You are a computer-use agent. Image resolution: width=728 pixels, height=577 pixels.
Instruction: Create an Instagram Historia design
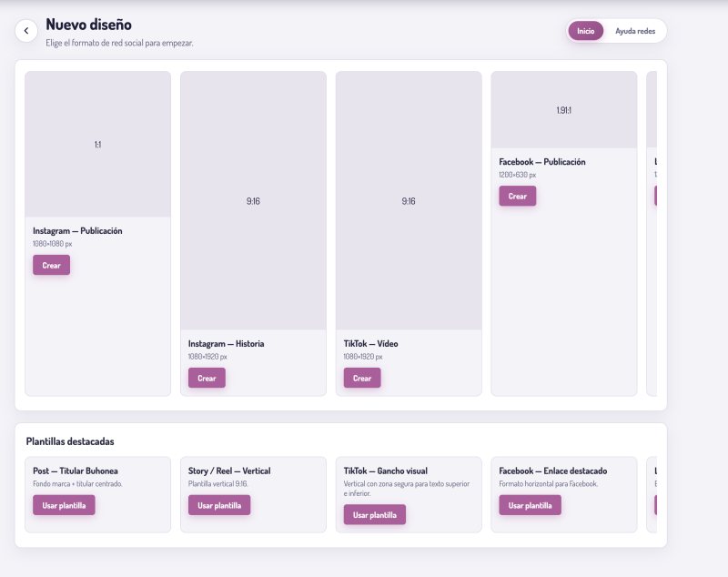[207, 378]
